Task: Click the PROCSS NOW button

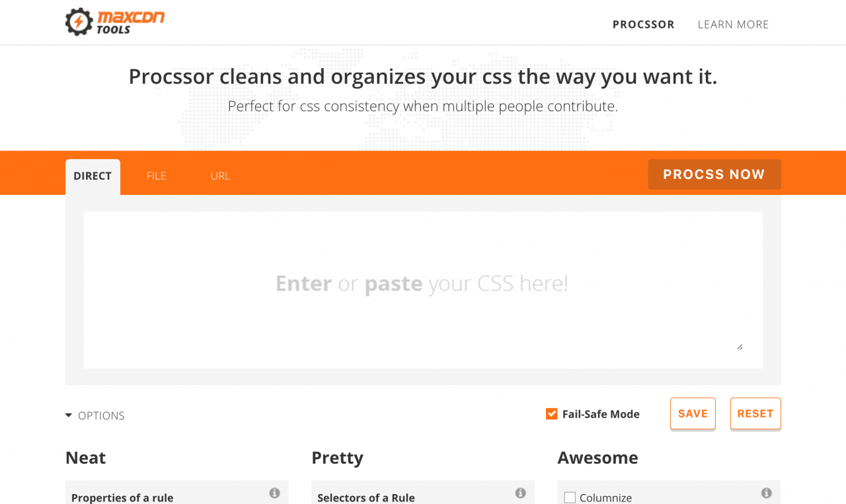Action: coord(714,174)
